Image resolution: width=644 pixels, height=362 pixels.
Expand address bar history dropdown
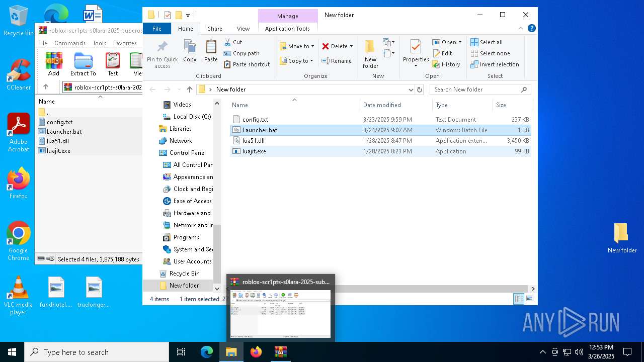coord(411,89)
